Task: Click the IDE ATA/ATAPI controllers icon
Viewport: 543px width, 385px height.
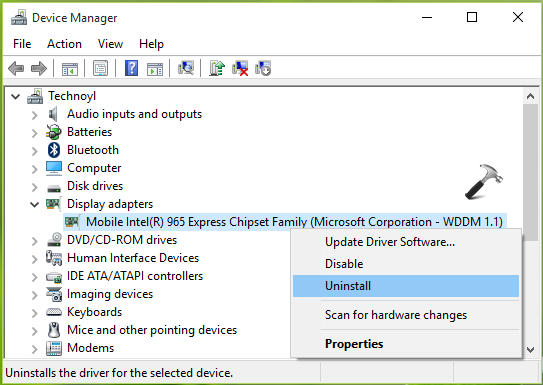Action: [54, 277]
